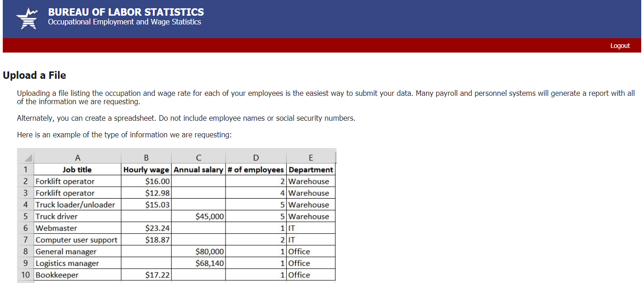Image resolution: width=644 pixels, height=289 pixels.
Task: Click the Annual salary header cell
Action: [198, 170]
